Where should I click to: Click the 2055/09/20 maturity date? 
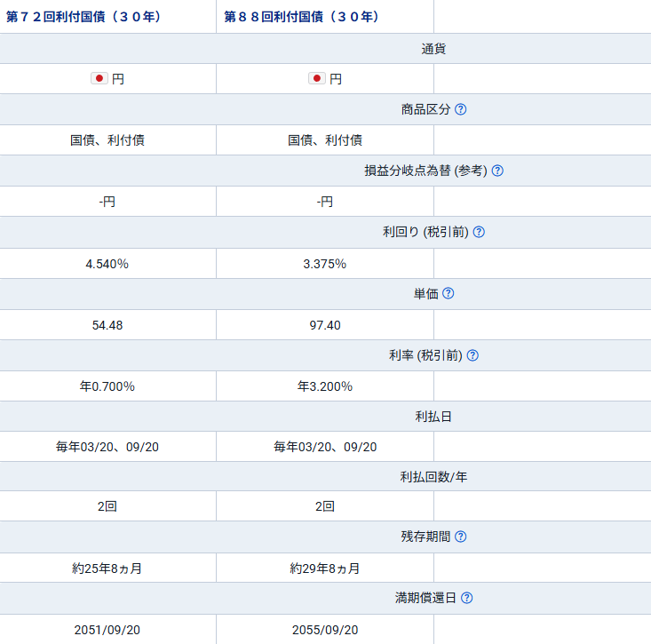click(325, 630)
